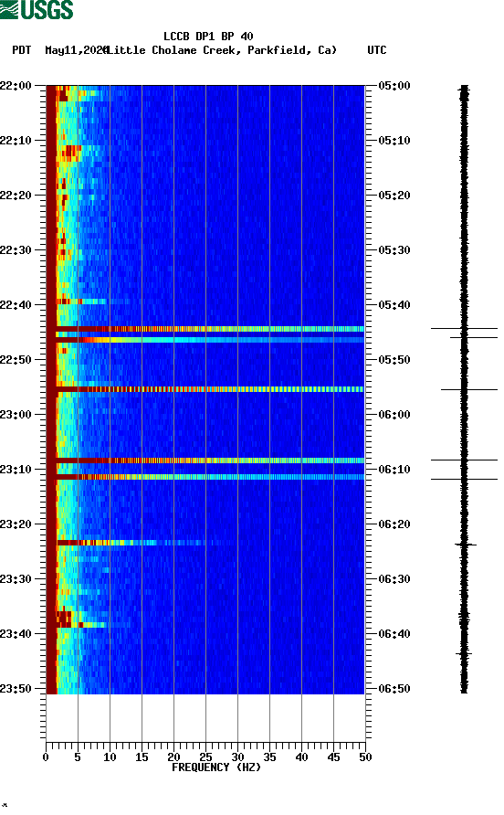Click the '22:10' PDT time label

point(16,141)
